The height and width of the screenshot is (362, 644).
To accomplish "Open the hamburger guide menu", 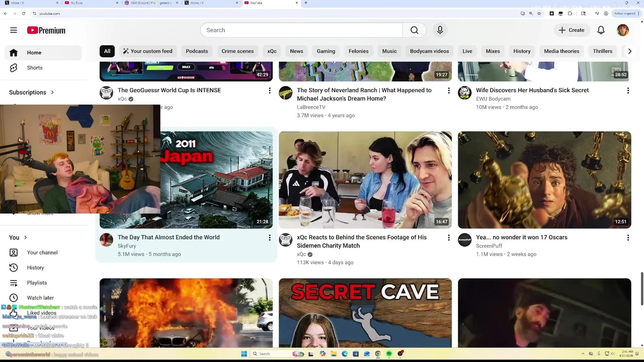I will coord(14,30).
